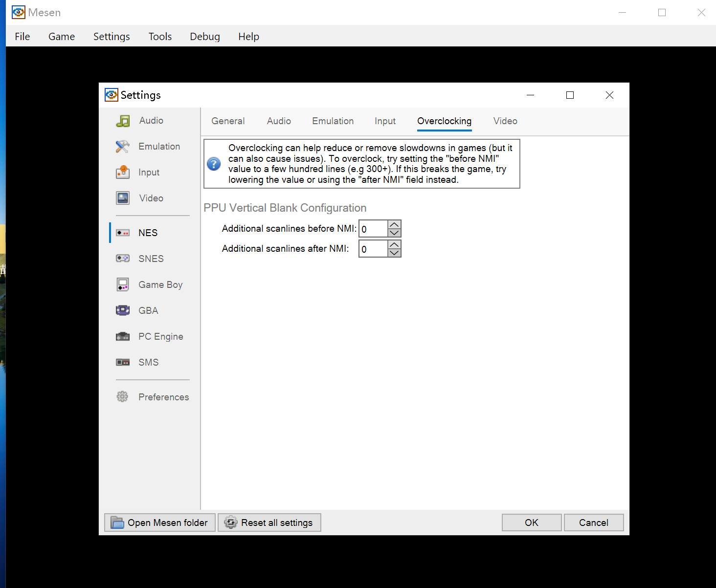Screen dimensions: 716x588
Task: Open the Settings menu in menu bar
Action: (112, 37)
